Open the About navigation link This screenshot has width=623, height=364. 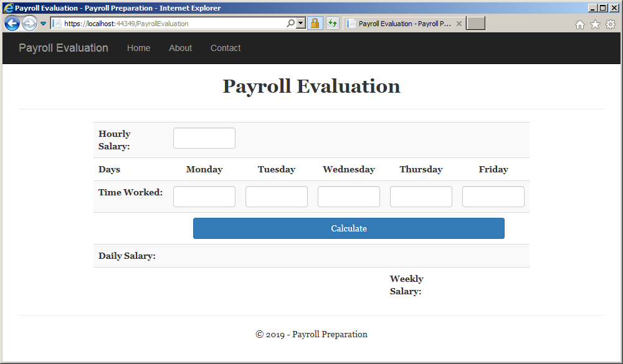(181, 48)
